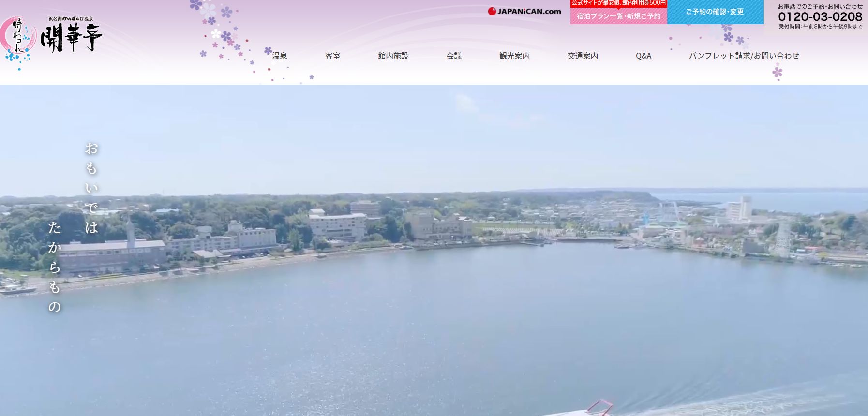This screenshot has height=416, width=868.
Task: Select パンフレット請求/お問い合わせ menu item
Action: (x=744, y=56)
